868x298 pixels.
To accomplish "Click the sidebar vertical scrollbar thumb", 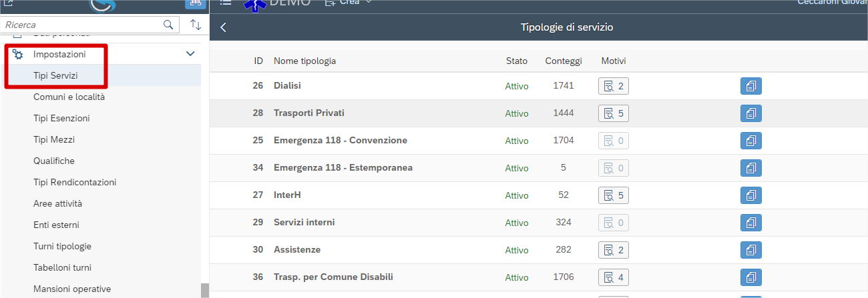I will pyautogui.click(x=205, y=290).
